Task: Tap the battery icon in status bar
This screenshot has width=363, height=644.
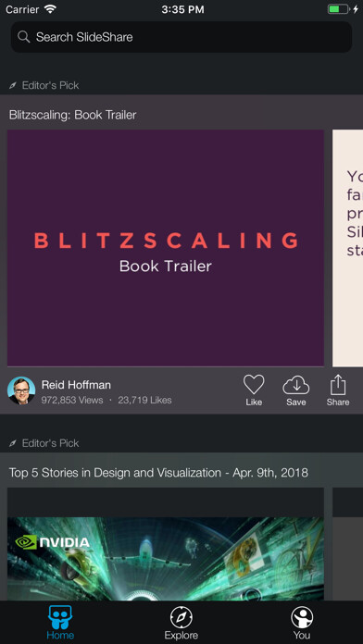Action: click(339, 9)
